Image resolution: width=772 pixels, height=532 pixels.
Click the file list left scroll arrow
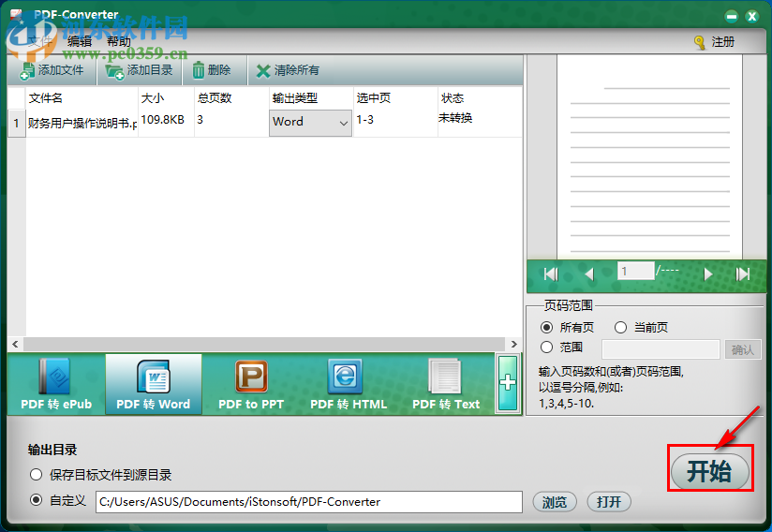tap(15, 344)
